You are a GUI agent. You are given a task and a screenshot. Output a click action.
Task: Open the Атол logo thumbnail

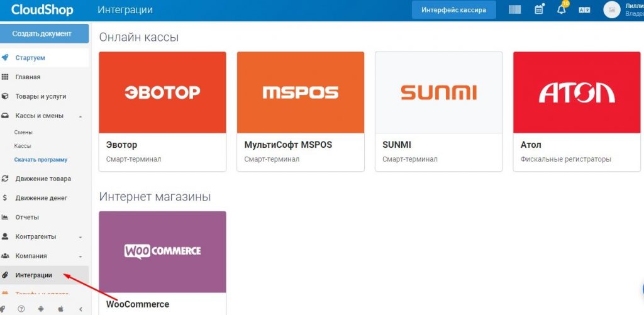[577, 92]
